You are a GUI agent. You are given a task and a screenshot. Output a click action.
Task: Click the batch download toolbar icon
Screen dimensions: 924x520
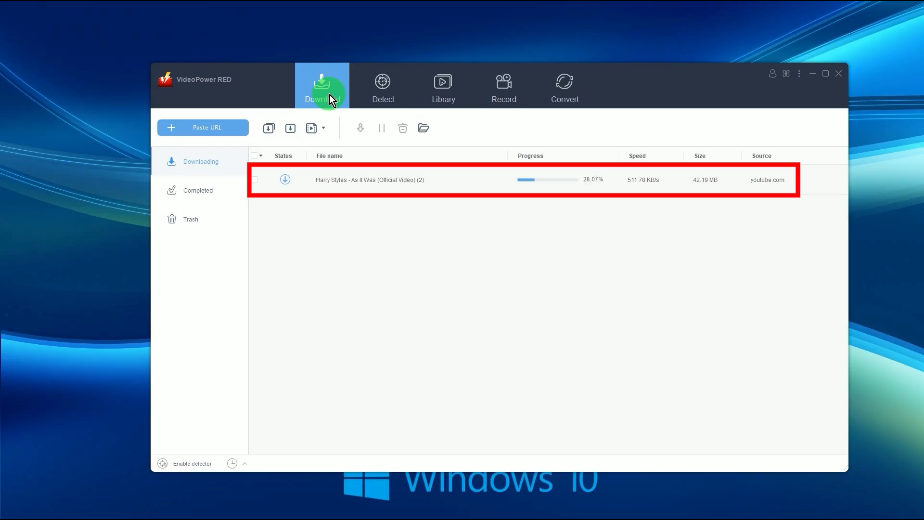click(269, 128)
